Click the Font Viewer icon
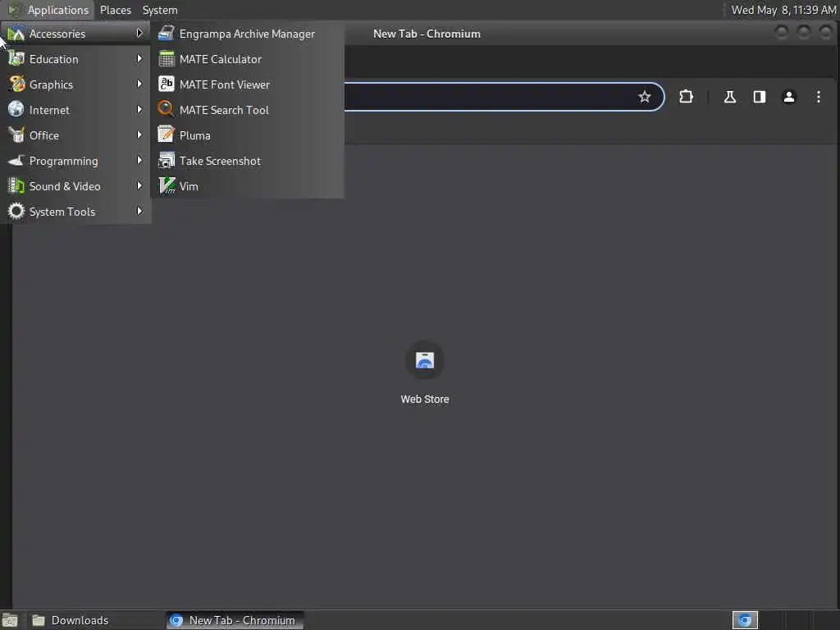This screenshot has width=840, height=630. [166, 84]
